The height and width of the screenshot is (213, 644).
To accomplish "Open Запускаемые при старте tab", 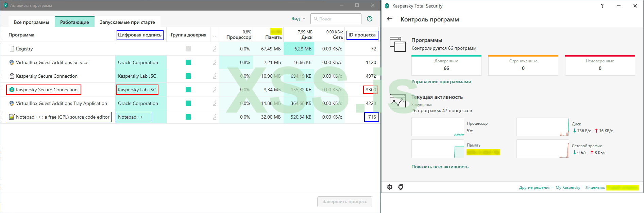I will coord(128,22).
